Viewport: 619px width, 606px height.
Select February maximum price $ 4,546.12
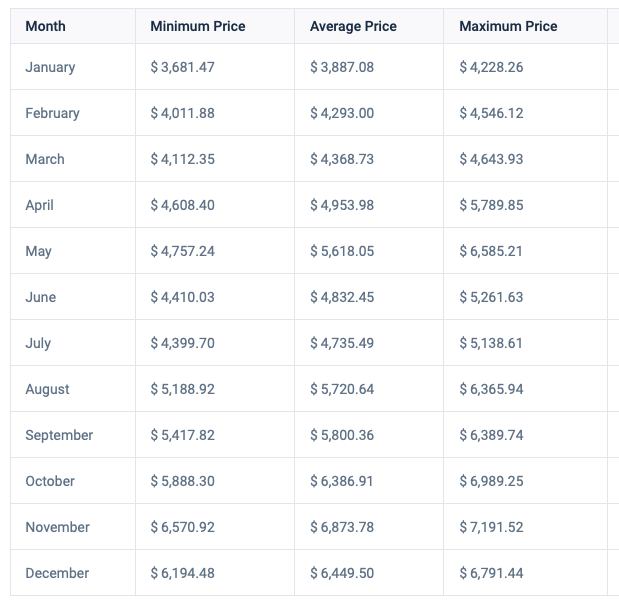[x=491, y=113]
